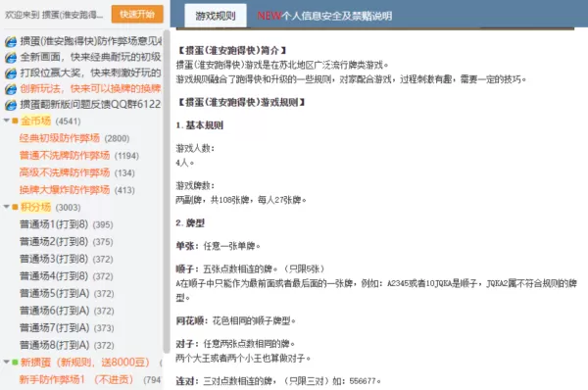Open the 掼蛋(淮安跑得快)防作弊场意见 link
The width and height of the screenshot is (588, 390).
click(x=90, y=41)
